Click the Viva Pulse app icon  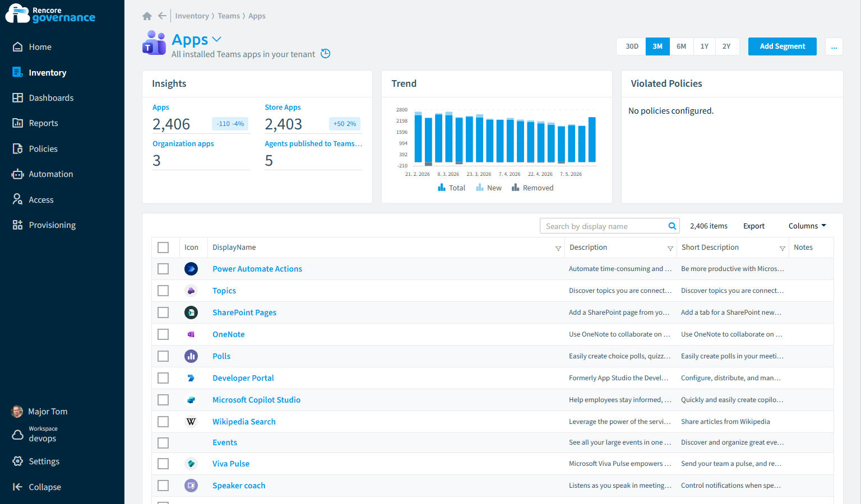[x=191, y=464]
